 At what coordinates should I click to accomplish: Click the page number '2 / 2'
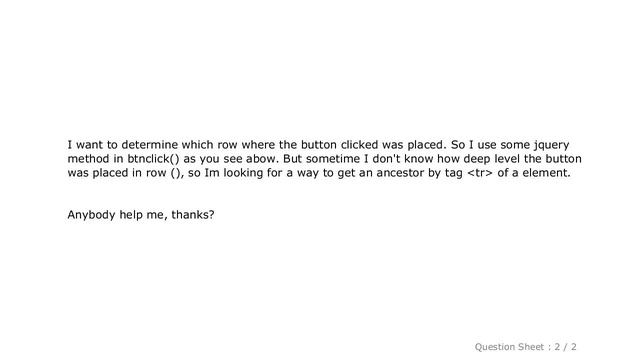[x=566, y=347]
